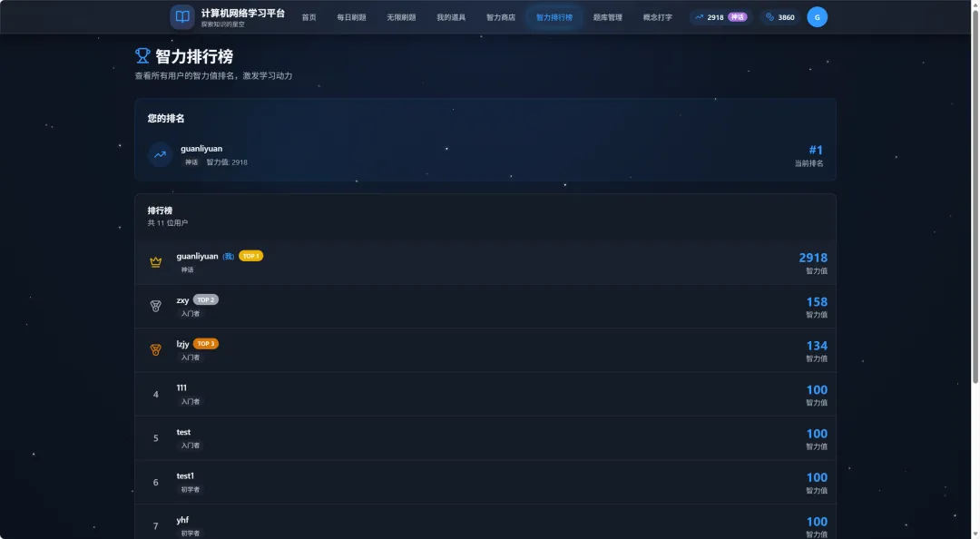980x539 pixels.
Task: Select the test1 username in rank 6
Action: tap(185, 475)
